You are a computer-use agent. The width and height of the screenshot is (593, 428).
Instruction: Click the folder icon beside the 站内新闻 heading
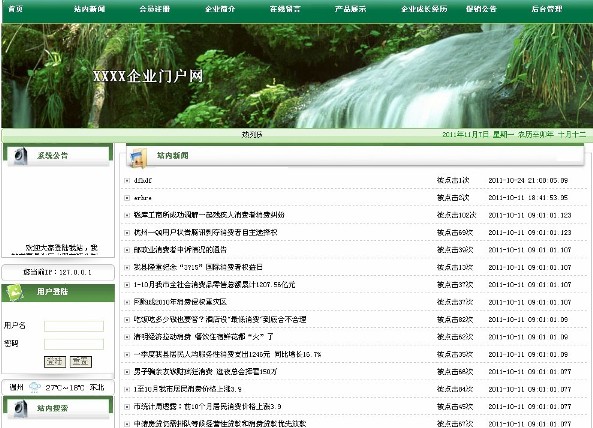point(138,158)
